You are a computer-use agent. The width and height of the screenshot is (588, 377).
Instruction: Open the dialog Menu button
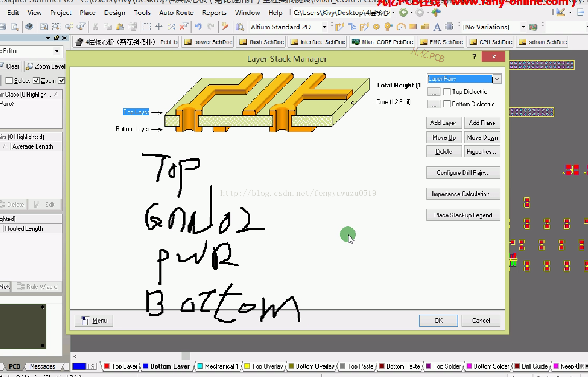coord(94,320)
